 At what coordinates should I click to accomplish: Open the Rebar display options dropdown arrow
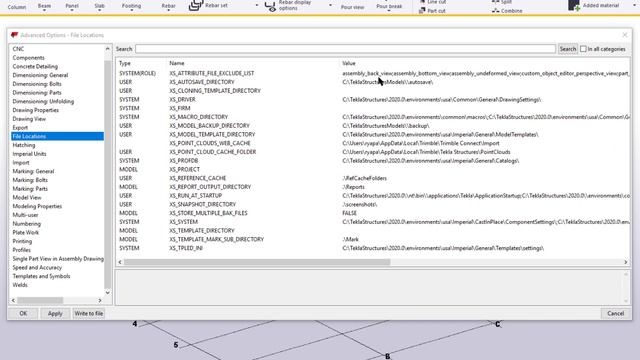pyautogui.click(x=330, y=6)
